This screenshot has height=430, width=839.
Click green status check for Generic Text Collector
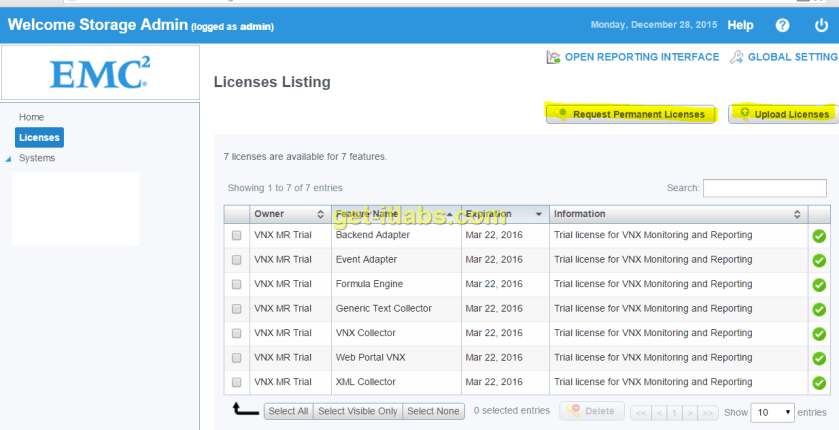pos(819,310)
